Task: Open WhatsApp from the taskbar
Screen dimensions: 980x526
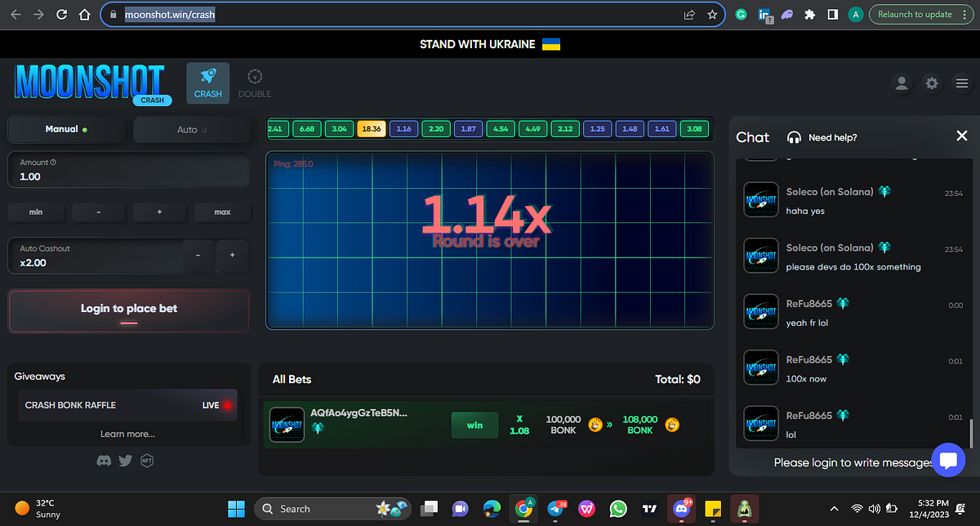Action: tap(618, 508)
